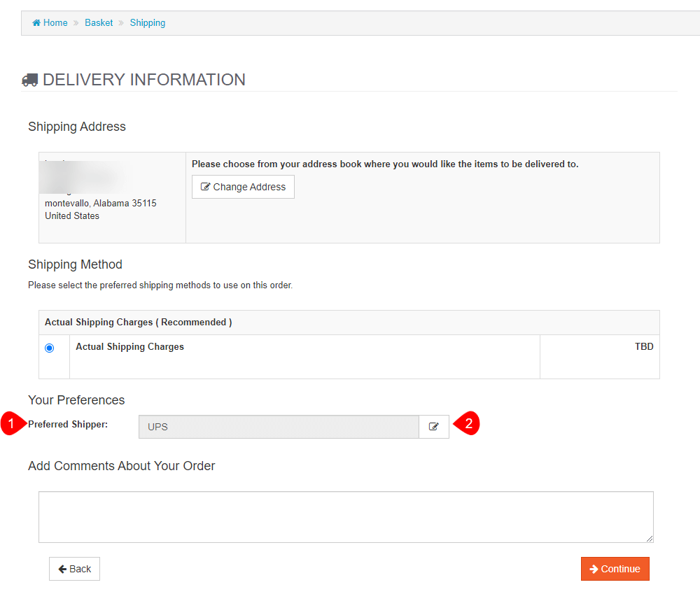Click the left arrow icon on Back
The height and width of the screenshot is (594, 700).
tap(62, 569)
